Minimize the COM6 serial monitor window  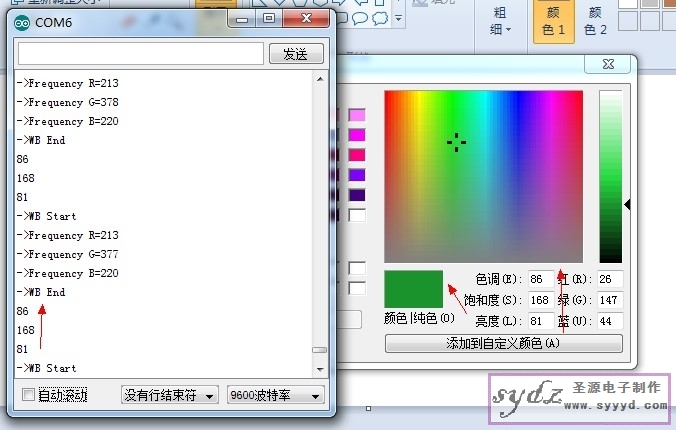(242, 19)
